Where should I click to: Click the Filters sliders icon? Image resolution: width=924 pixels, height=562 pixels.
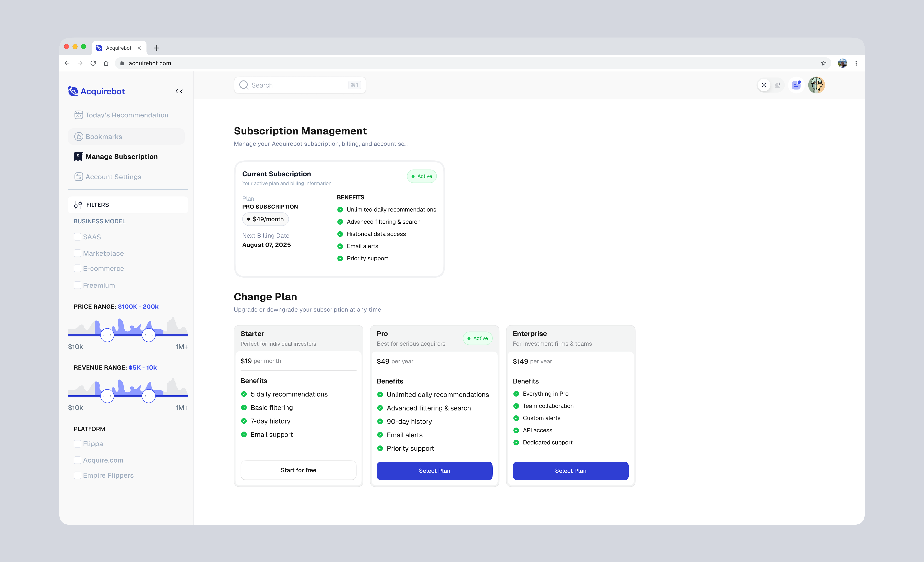pos(78,204)
